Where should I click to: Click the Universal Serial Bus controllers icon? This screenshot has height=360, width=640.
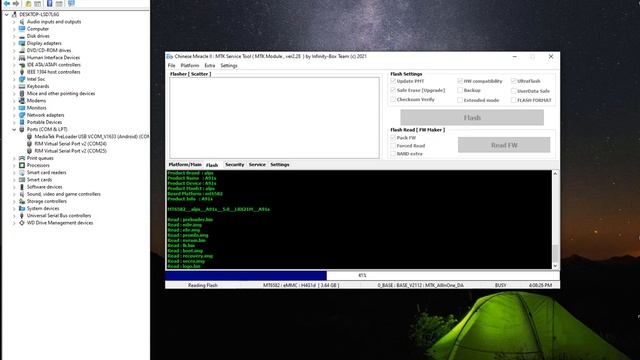point(22,216)
